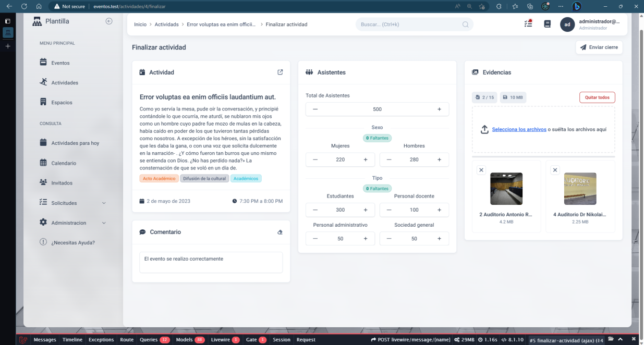Click eraser icon in Comentario card
This screenshot has width=644, height=345.
pyautogui.click(x=280, y=232)
